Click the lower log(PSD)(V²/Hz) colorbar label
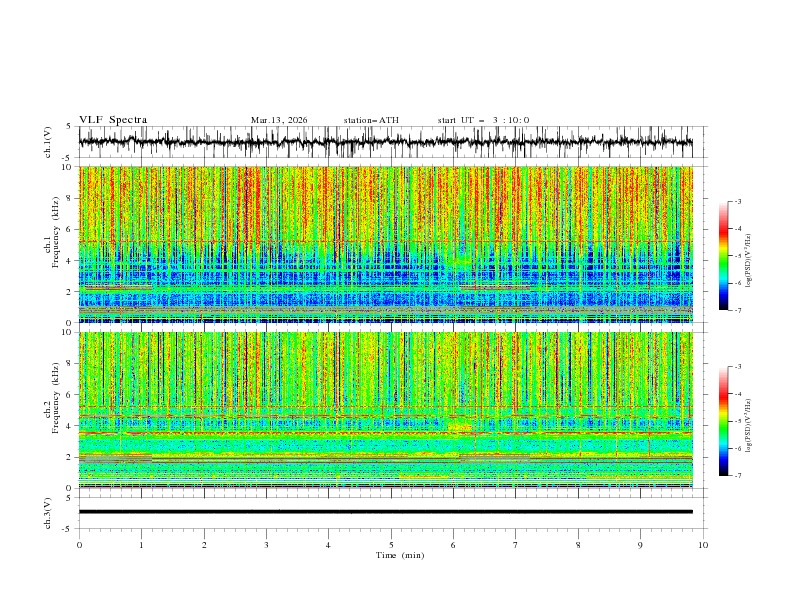 pos(748,425)
